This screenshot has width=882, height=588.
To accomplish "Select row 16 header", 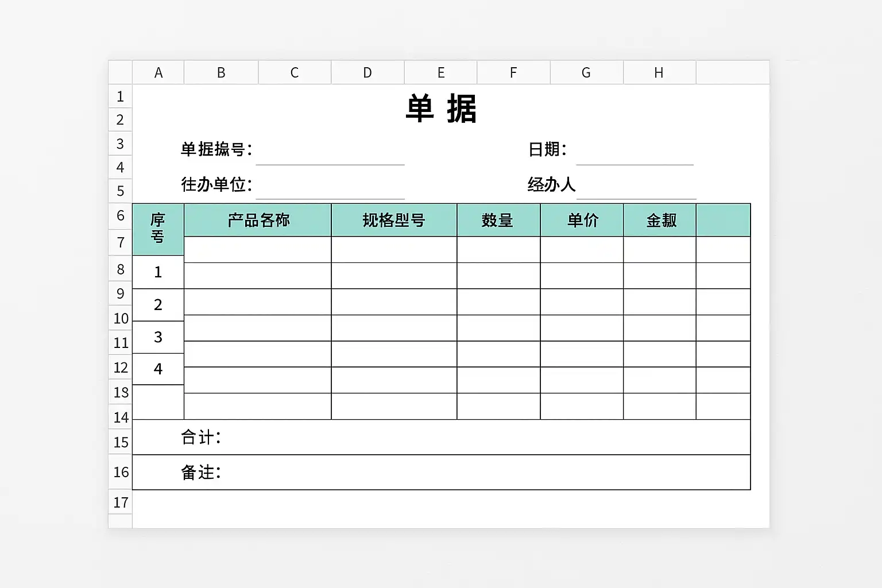I will (120, 472).
